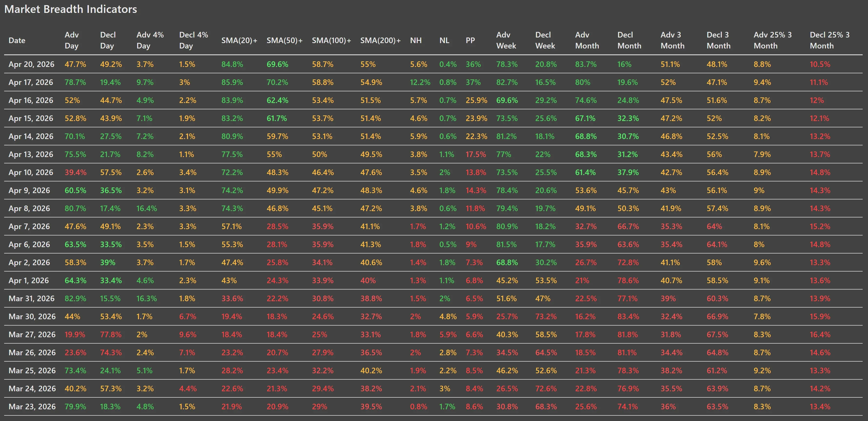Viewport: 868px width, 421px height.
Task: Click the SMA(200)+ column header
Action: point(380,40)
